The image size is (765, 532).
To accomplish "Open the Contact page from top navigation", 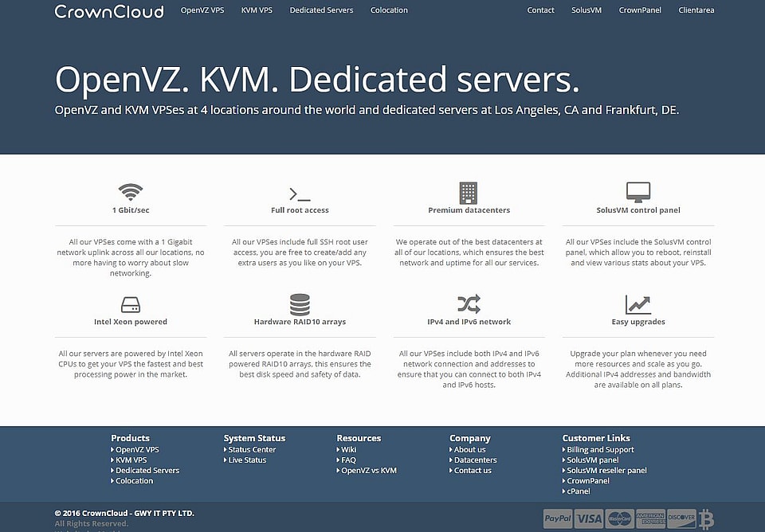I will [x=540, y=10].
